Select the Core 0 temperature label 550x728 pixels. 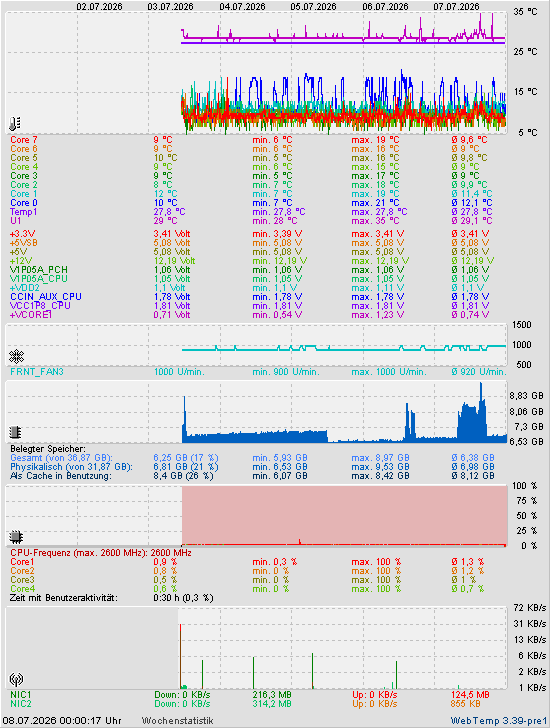coord(24,203)
